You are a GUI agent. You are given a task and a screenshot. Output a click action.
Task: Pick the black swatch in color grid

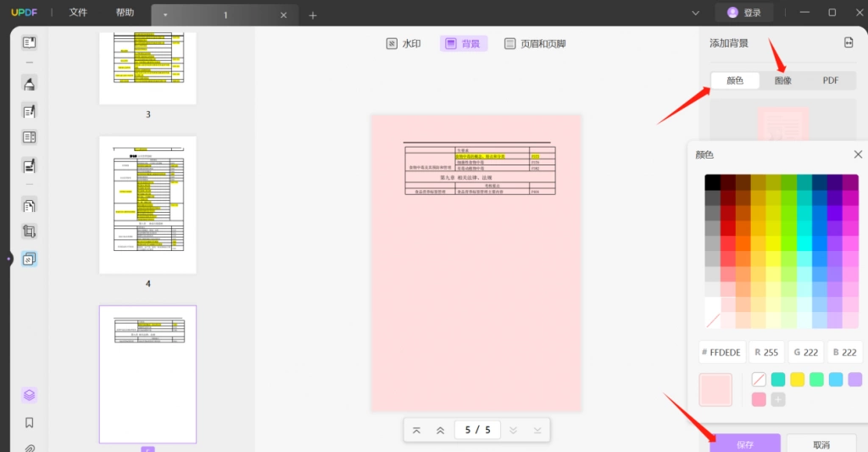712,182
